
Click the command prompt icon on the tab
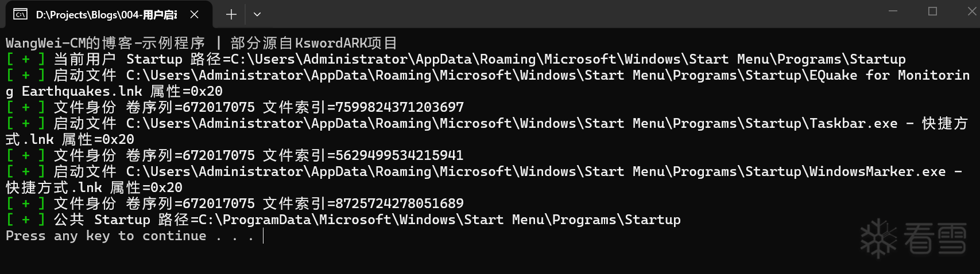pos(20,14)
